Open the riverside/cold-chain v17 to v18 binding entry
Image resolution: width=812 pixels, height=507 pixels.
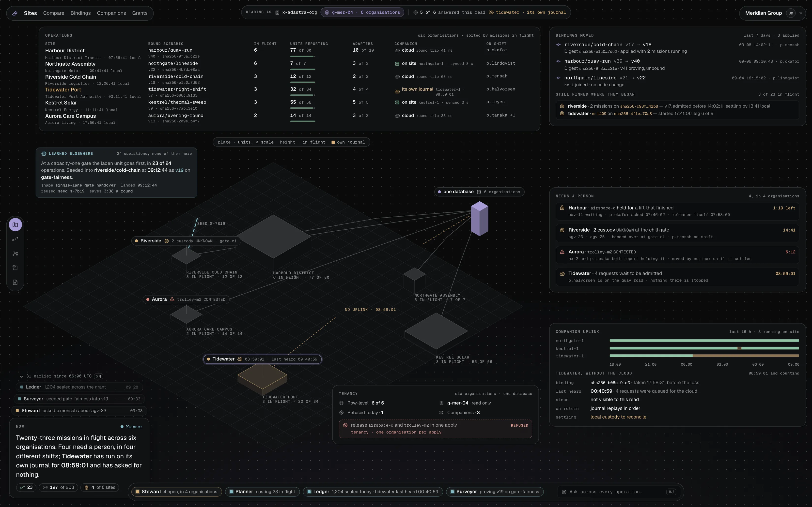[x=677, y=48]
